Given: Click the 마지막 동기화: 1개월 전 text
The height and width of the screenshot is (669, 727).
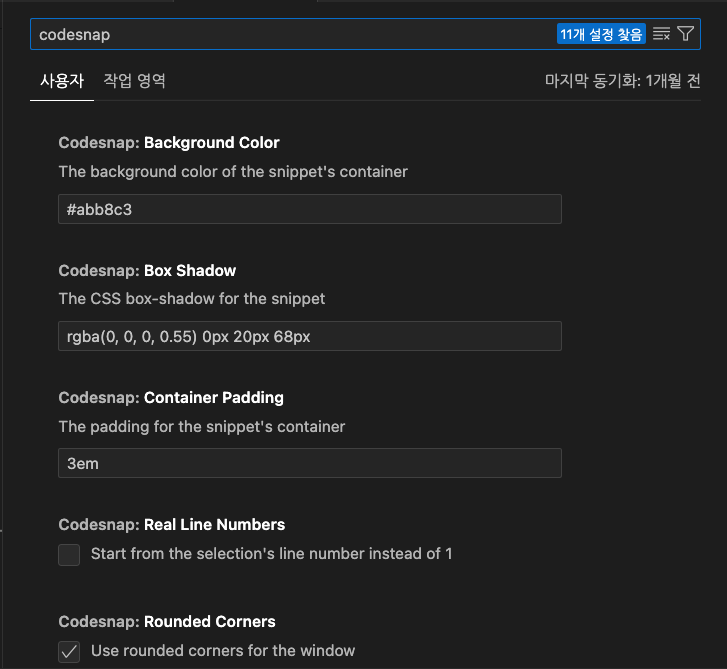Looking at the screenshot, I should [622, 81].
